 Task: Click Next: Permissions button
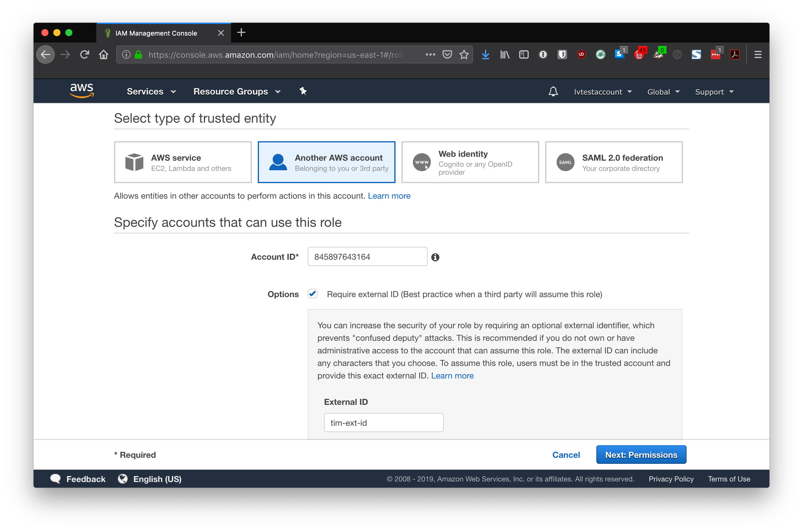coord(641,455)
